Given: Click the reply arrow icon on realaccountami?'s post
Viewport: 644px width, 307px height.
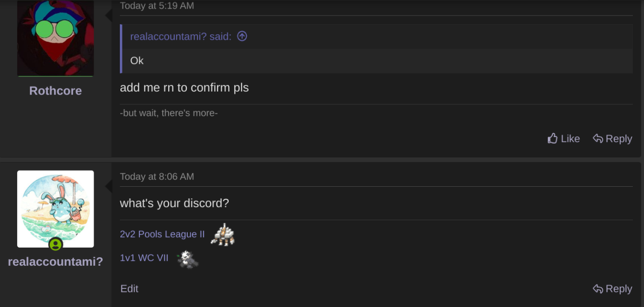Looking at the screenshot, I should click(x=598, y=289).
